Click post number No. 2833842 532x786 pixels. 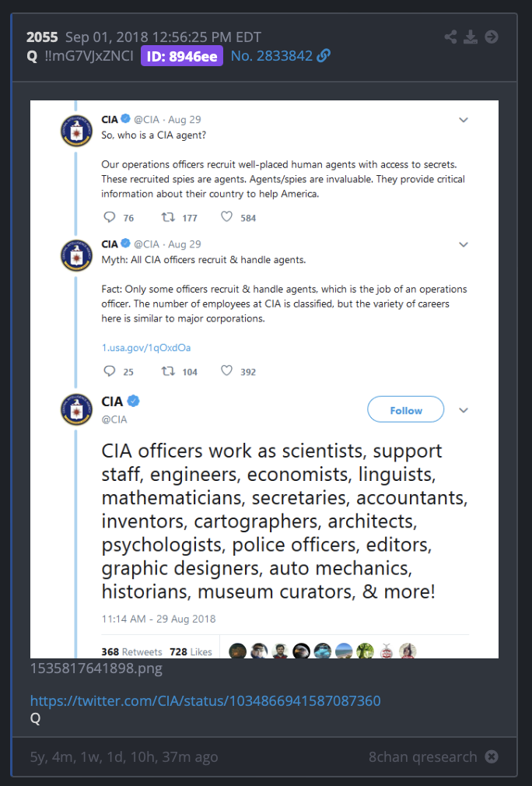(x=271, y=55)
